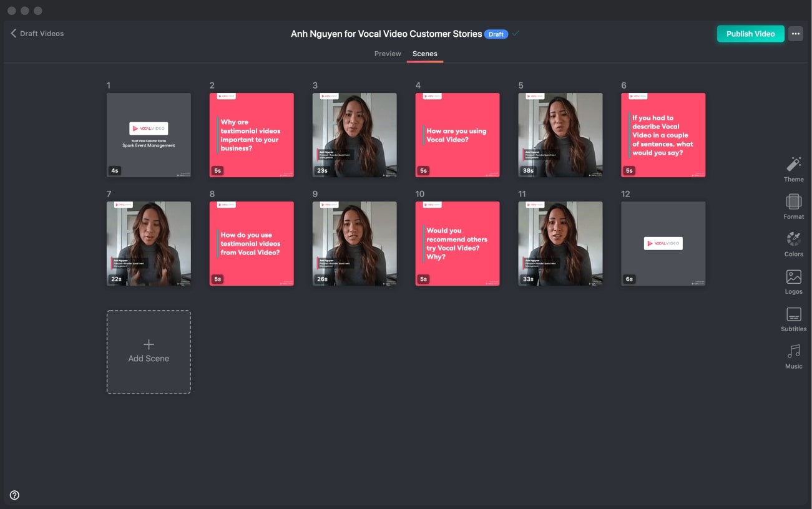The image size is (812, 509).
Task: Select the 'Why are testimonial videos important' scene
Action: [252, 135]
